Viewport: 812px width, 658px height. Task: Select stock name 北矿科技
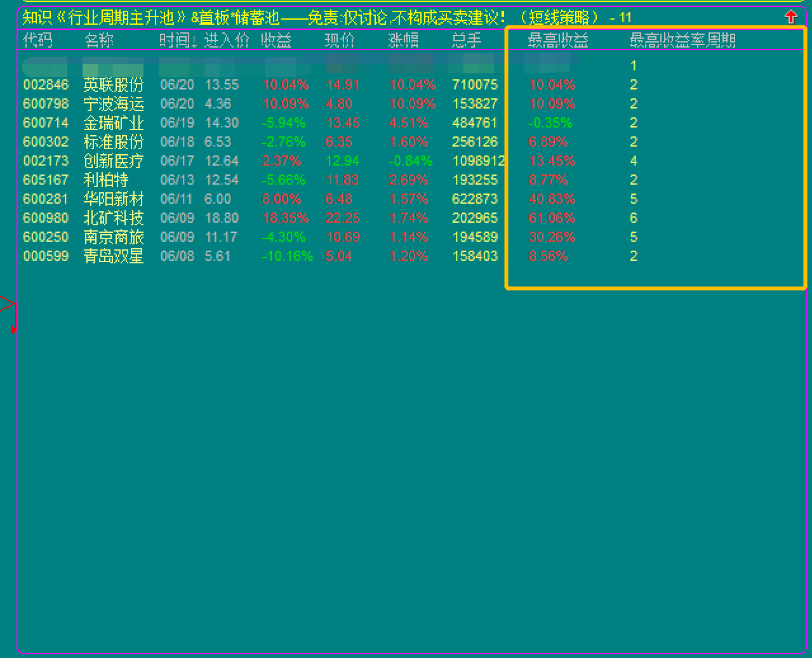pos(114,218)
